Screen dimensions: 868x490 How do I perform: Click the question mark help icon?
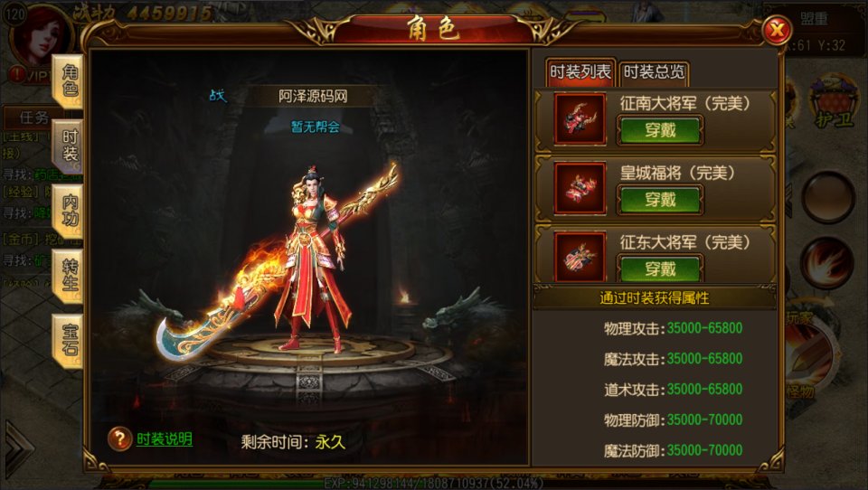pos(119,438)
